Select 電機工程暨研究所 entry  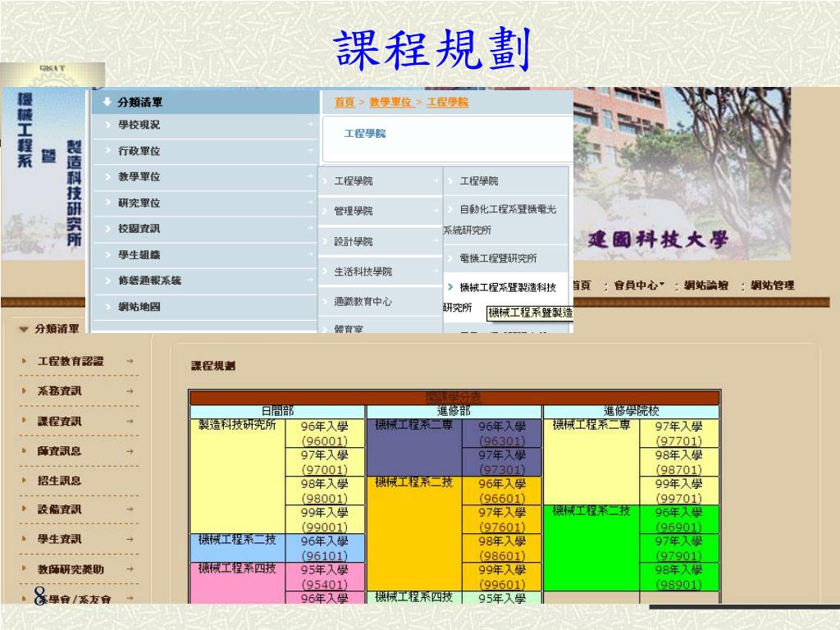point(505,258)
